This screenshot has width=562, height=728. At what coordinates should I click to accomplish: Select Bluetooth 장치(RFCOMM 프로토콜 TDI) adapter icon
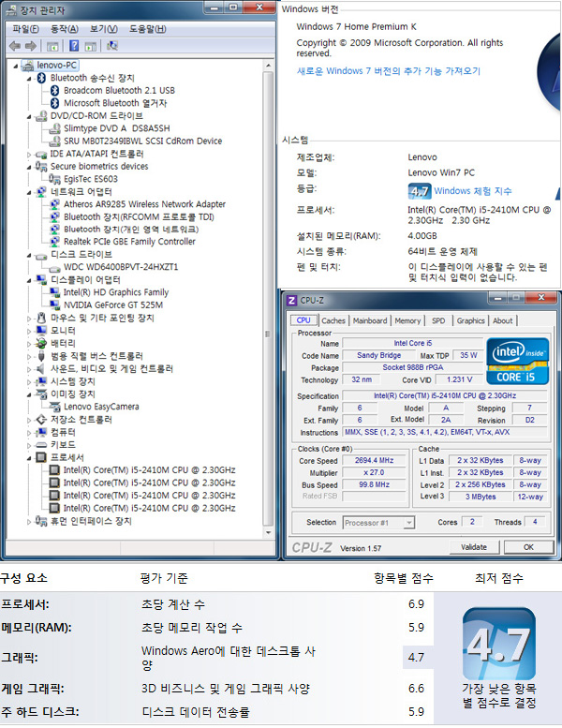pyautogui.click(x=54, y=216)
